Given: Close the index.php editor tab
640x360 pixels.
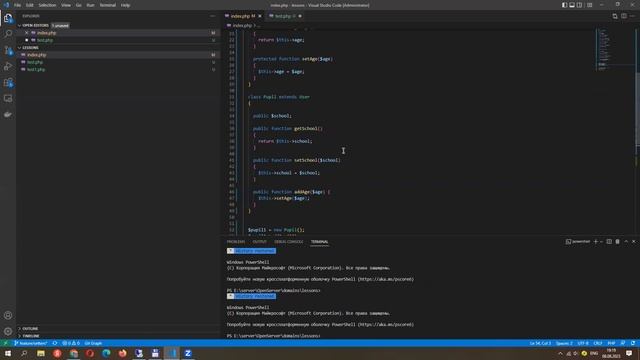Looking at the screenshot, I should (260, 16).
